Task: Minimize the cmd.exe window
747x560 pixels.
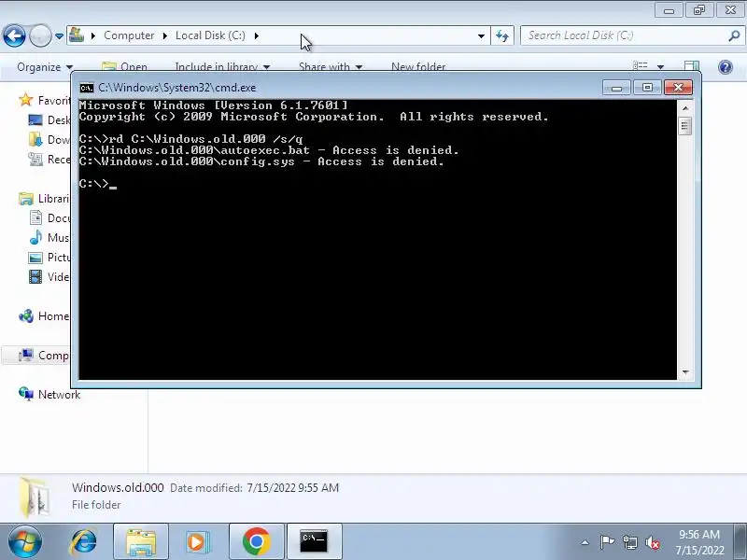Action: coord(616,88)
